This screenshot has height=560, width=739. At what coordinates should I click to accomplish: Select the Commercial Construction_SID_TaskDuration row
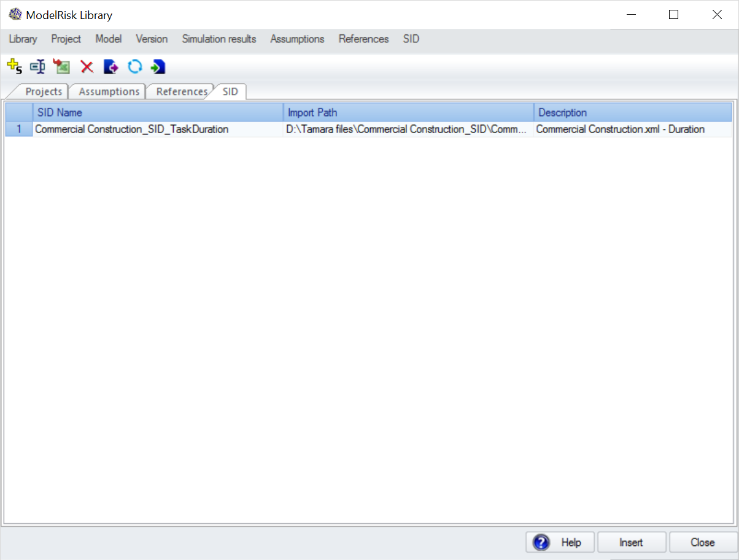[131, 129]
